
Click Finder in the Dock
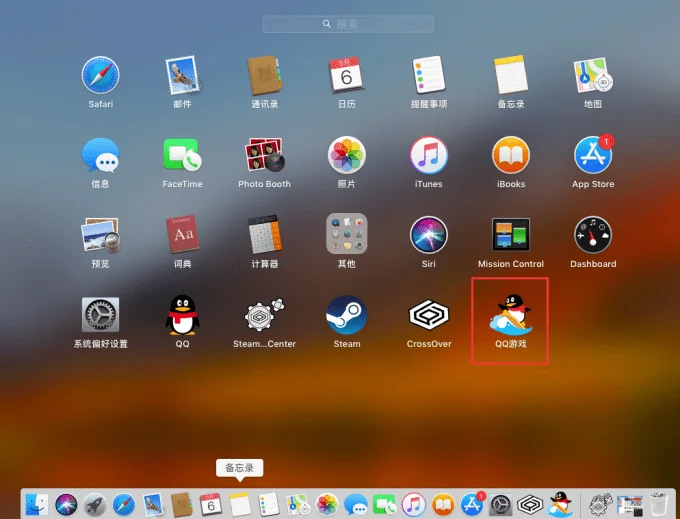[x=38, y=503]
